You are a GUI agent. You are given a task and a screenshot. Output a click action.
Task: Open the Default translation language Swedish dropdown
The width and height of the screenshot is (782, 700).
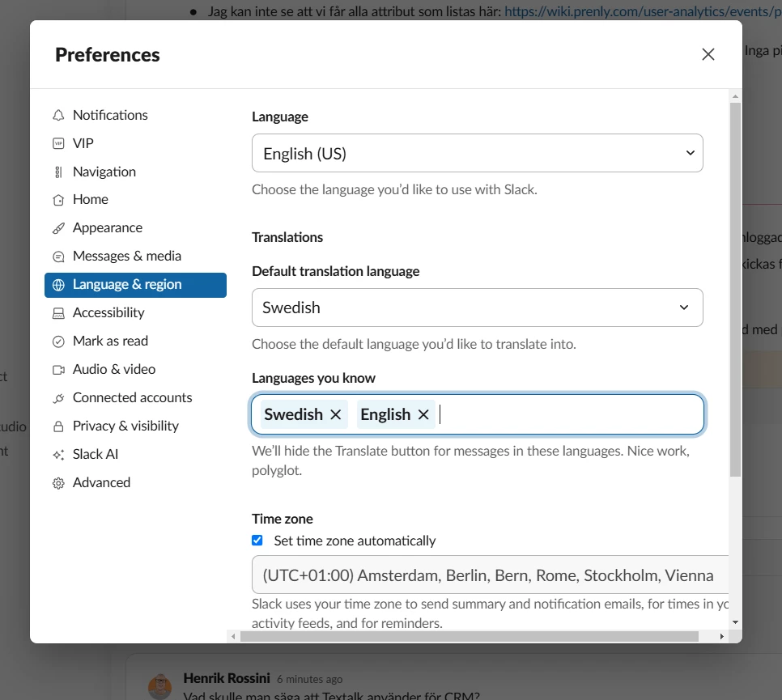[x=478, y=308]
